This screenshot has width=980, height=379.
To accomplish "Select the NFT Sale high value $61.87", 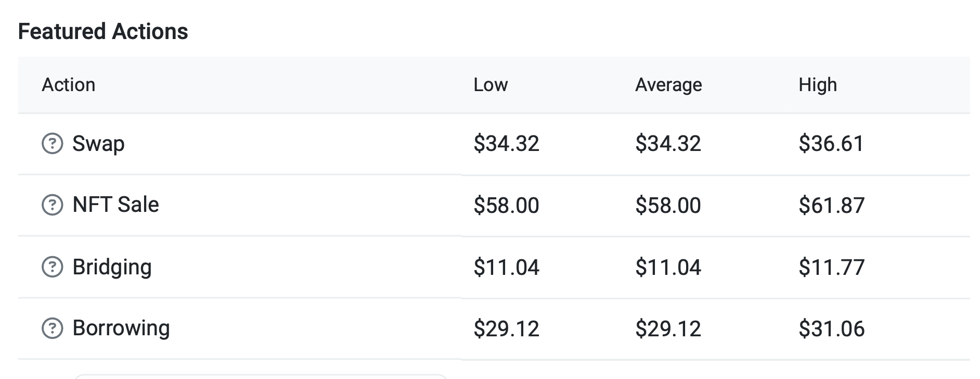I will [x=831, y=205].
